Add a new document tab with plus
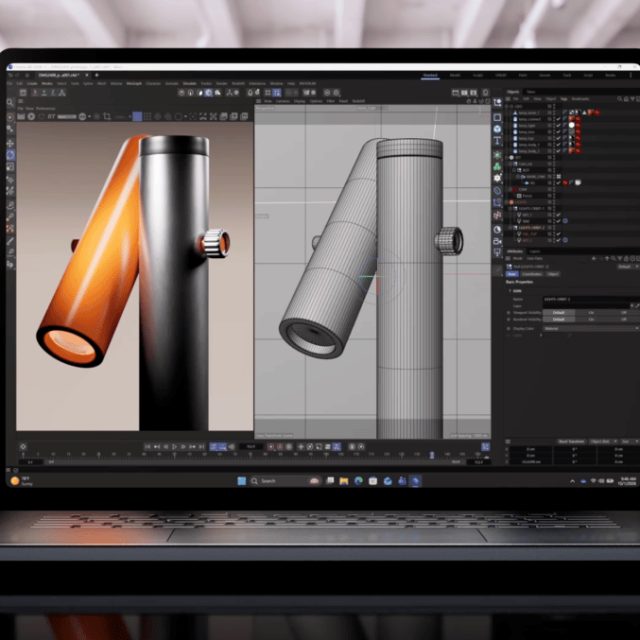Image resolution: width=640 pixels, height=640 pixels. [x=97, y=75]
